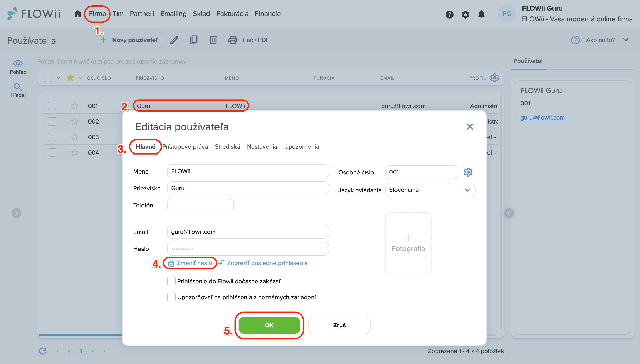Go to next page arrow in pagination
The width and height of the screenshot is (640, 364).
(93, 351)
